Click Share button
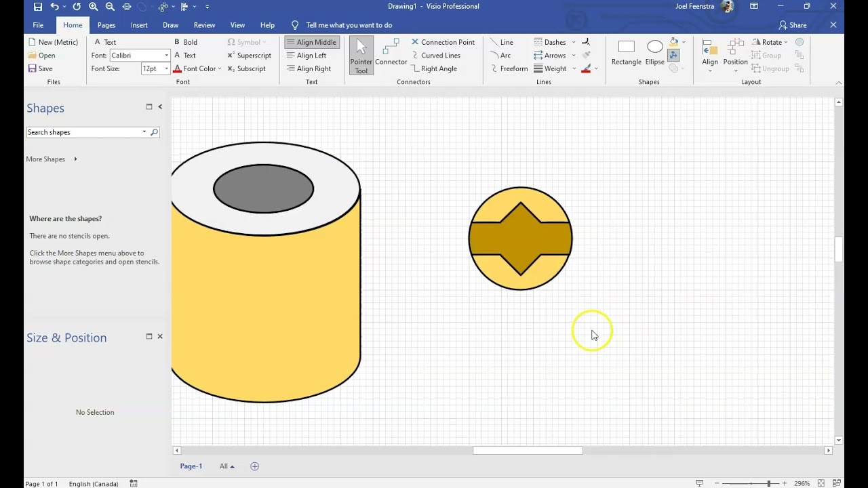The height and width of the screenshot is (488, 868). (793, 25)
